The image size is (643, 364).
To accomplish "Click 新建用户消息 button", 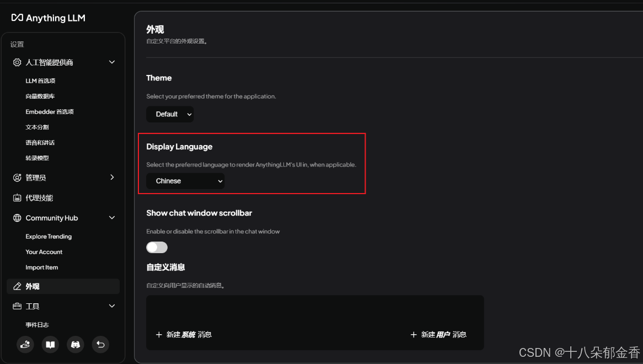I will [439, 334].
